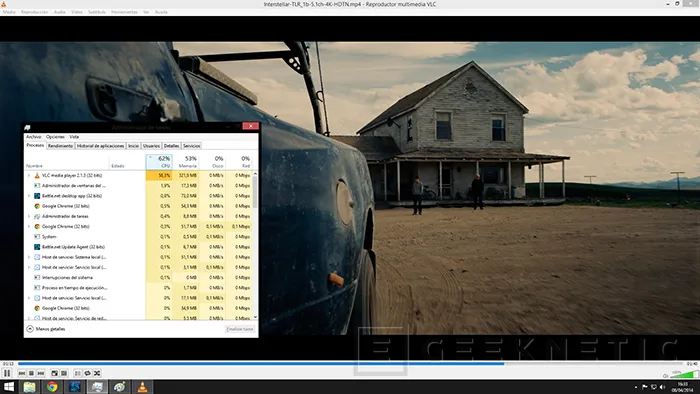Image resolution: width=700 pixels, height=394 pixels.
Task: Switch to the Rendimiento tab
Action: point(60,146)
